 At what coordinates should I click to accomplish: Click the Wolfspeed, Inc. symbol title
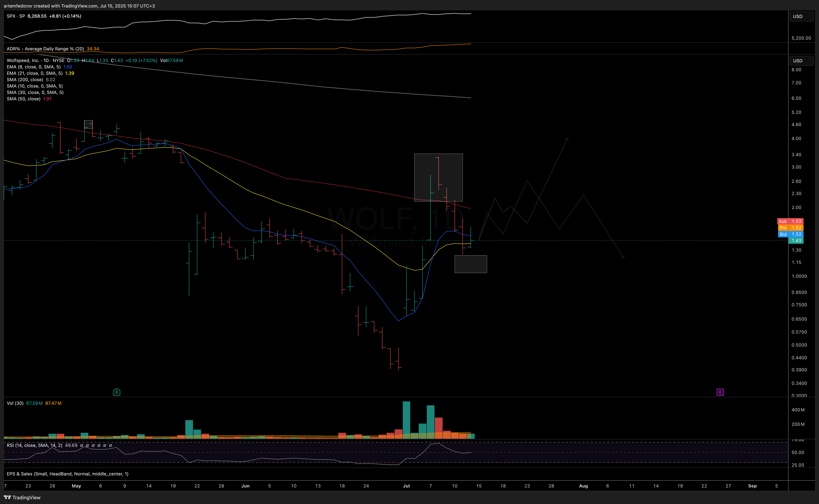[23, 60]
